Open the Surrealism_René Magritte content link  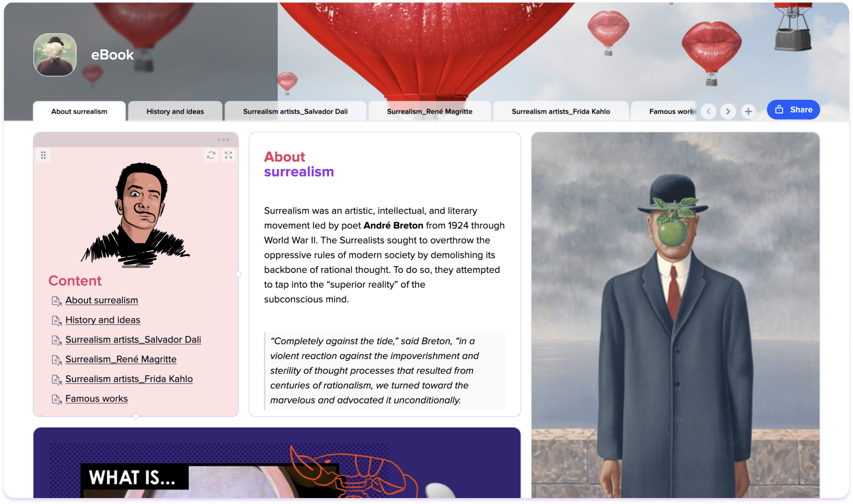pos(121,359)
